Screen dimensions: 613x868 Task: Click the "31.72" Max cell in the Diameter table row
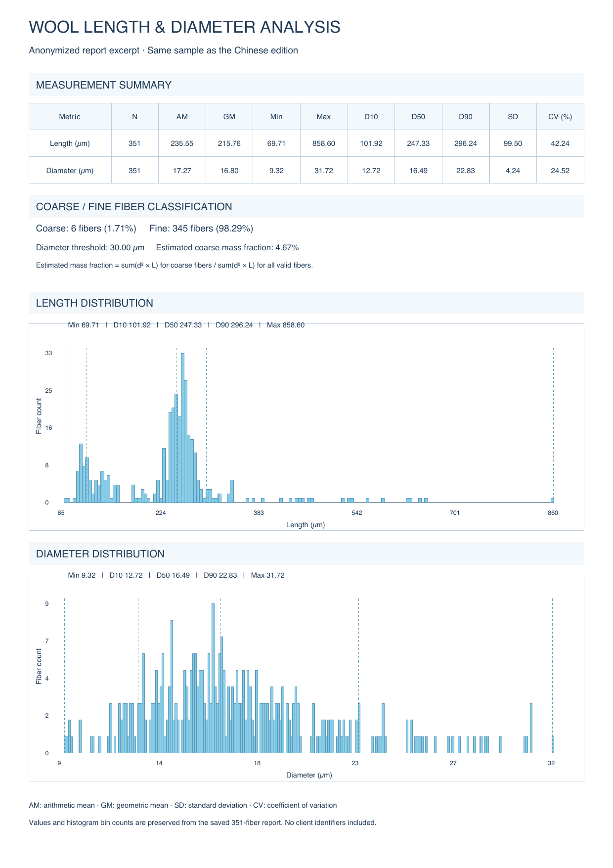click(x=324, y=171)
